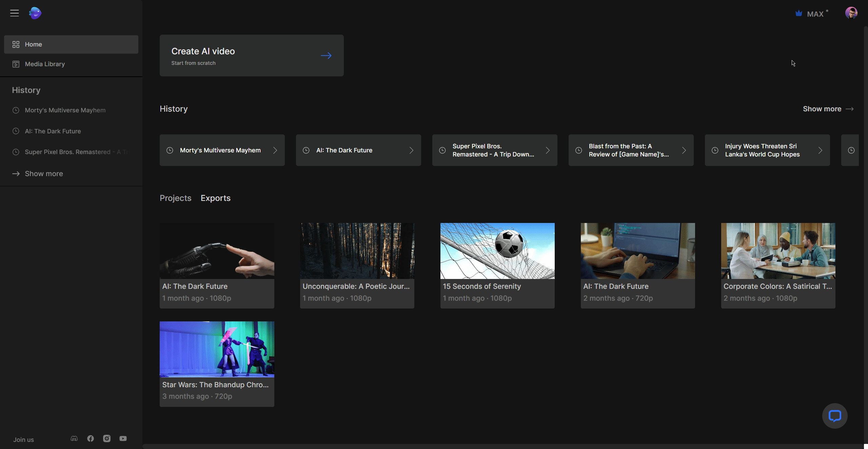Switch to the Projects tab
The height and width of the screenshot is (449, 868).
point(176,198)
